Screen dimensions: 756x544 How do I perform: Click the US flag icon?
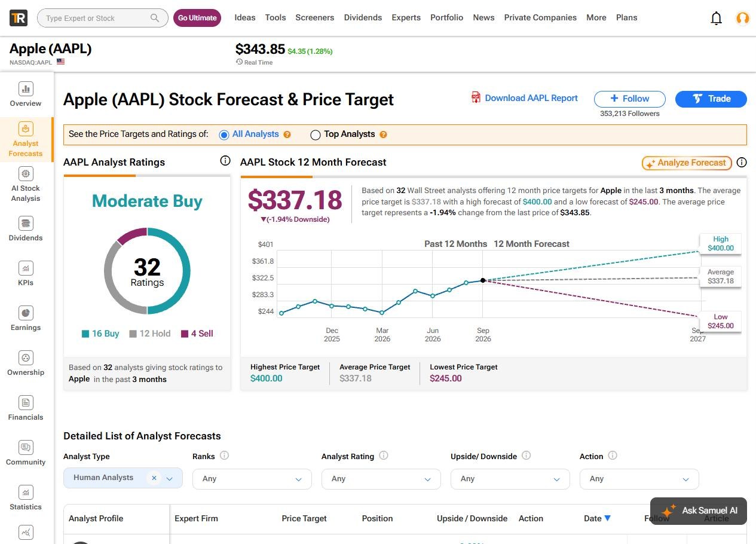pos(60,62)
